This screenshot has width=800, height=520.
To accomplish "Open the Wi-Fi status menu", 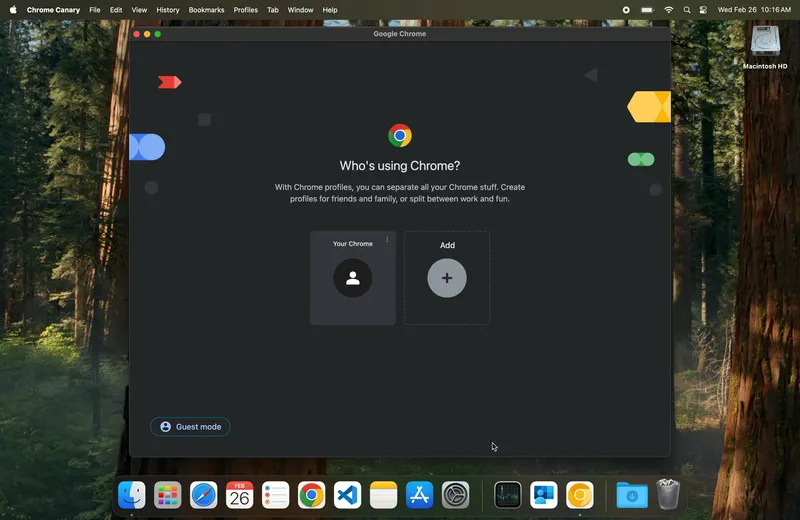I will [x=668, y=10].
